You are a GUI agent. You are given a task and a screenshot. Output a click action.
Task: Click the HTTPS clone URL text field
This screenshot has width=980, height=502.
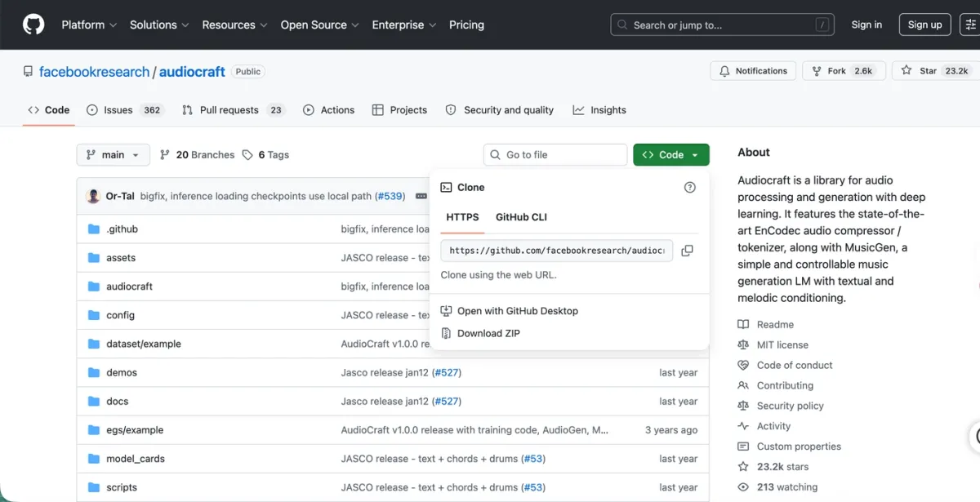tap(557, 251)
